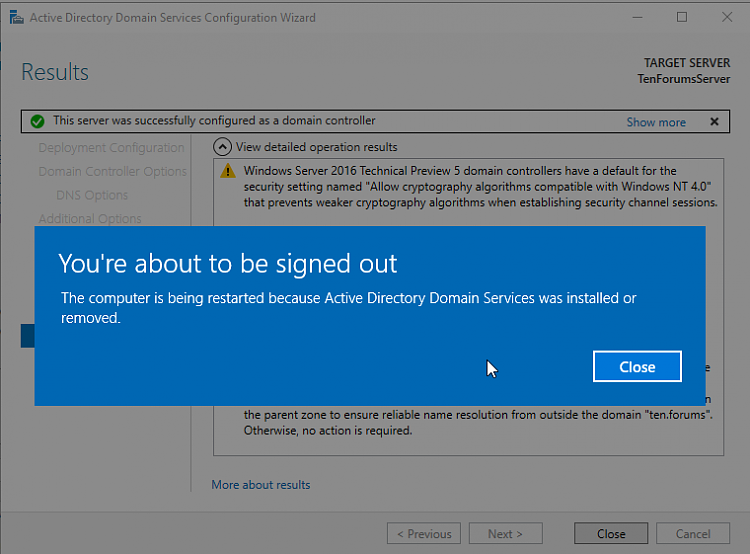This screenshot has height=554, width=750.
Task: Click the TenForumsServer target server name
Action: tap(684, 79)
